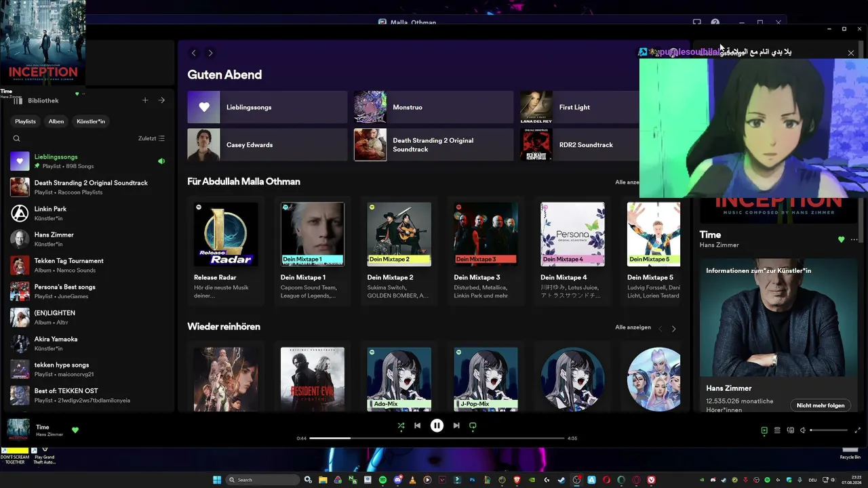
Task: Open Spotify from the taskbar
Action: (x=382, y=480)
